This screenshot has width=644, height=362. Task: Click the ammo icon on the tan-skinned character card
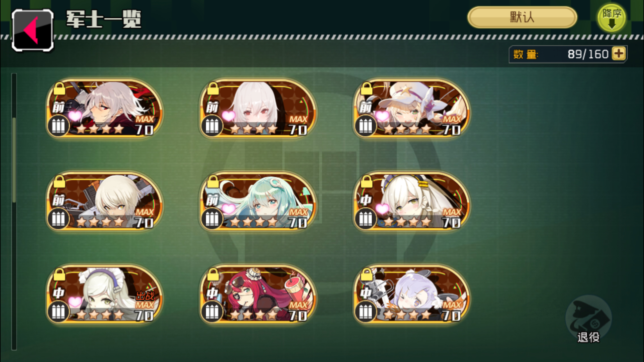click(x=58, y=219)
